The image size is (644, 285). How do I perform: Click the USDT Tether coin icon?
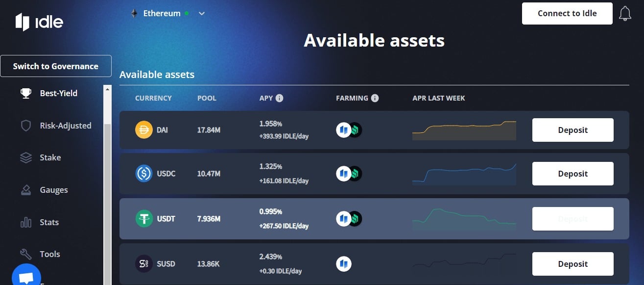click(144, 219)
